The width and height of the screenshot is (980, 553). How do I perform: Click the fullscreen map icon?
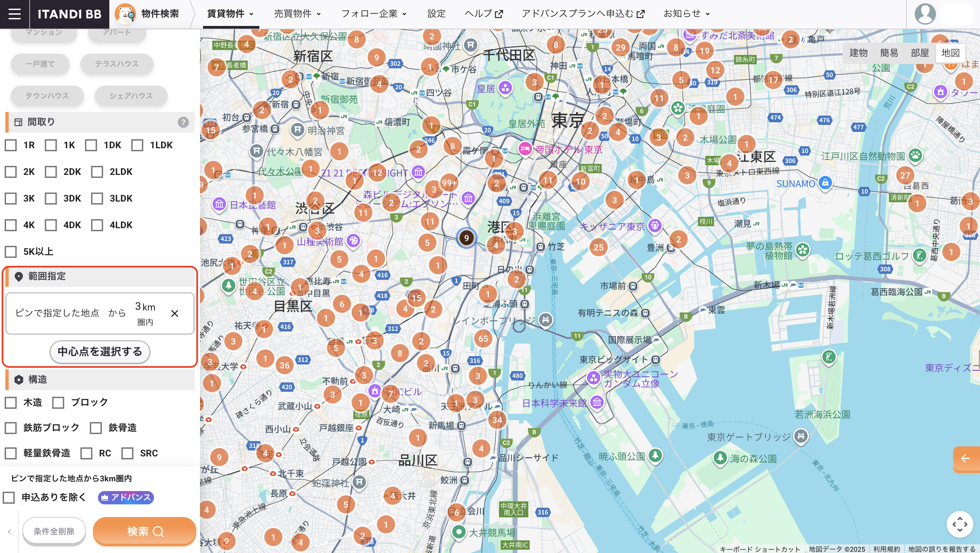[x=960, y=524]
